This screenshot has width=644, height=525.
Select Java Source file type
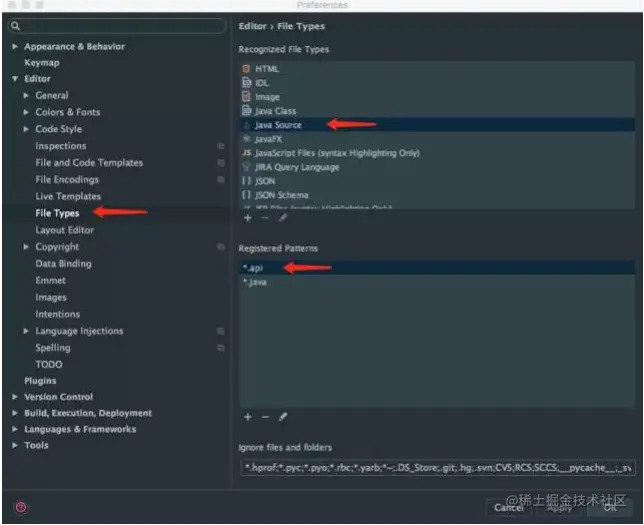click(437, 125)
